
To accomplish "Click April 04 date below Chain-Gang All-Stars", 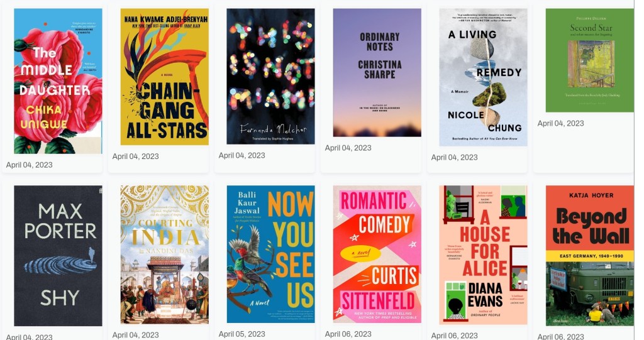I will point(136,156).
